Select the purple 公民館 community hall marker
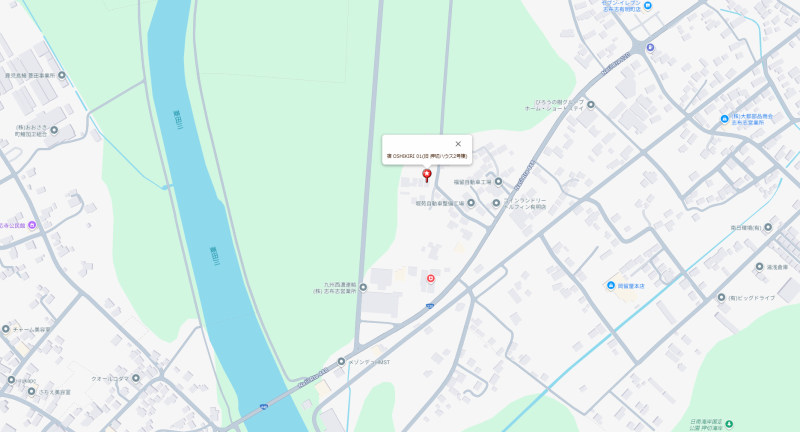This screenshot has height=432, width=800. [x=32, y=225]
